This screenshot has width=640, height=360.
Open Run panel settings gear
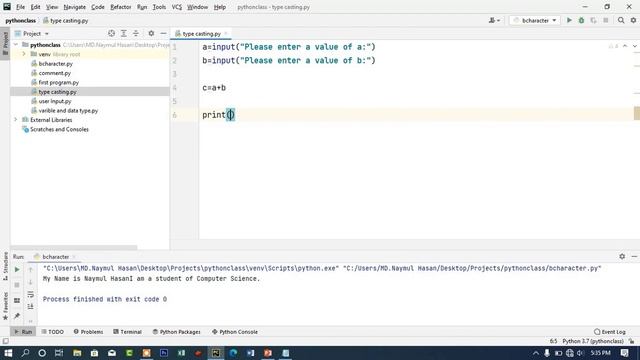622,256
